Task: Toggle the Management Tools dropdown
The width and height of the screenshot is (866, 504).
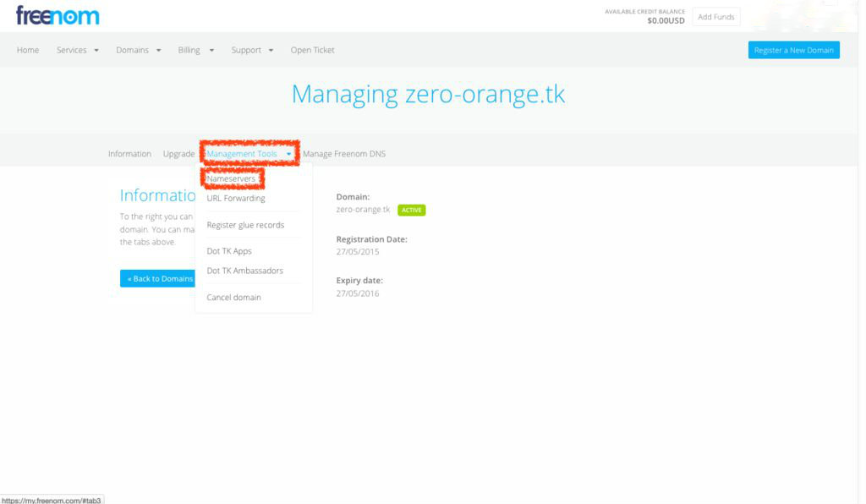Action: pyautogui.click(x=249, y=153)
